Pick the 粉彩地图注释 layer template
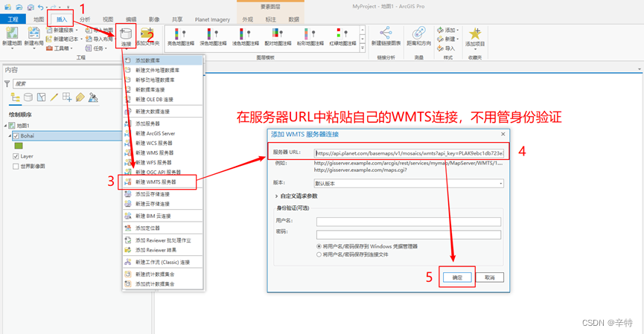Viewport: 644px width, 334px height. coord(310,37)
